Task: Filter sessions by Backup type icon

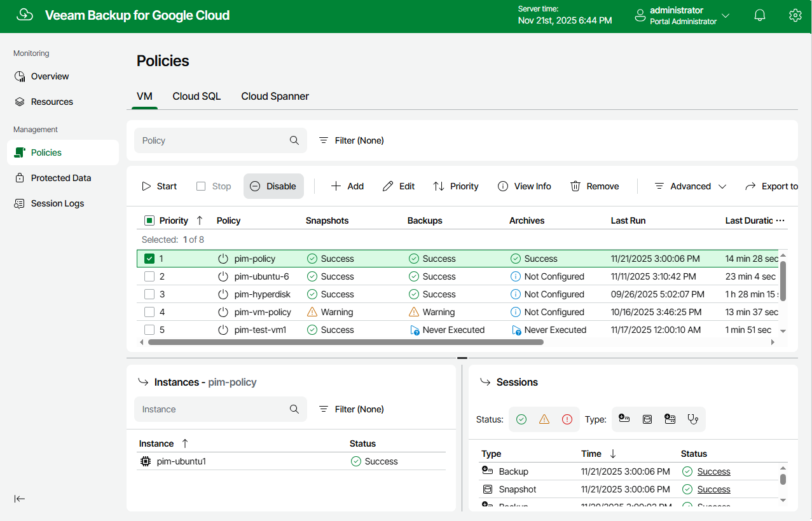Action: point(624,419)
